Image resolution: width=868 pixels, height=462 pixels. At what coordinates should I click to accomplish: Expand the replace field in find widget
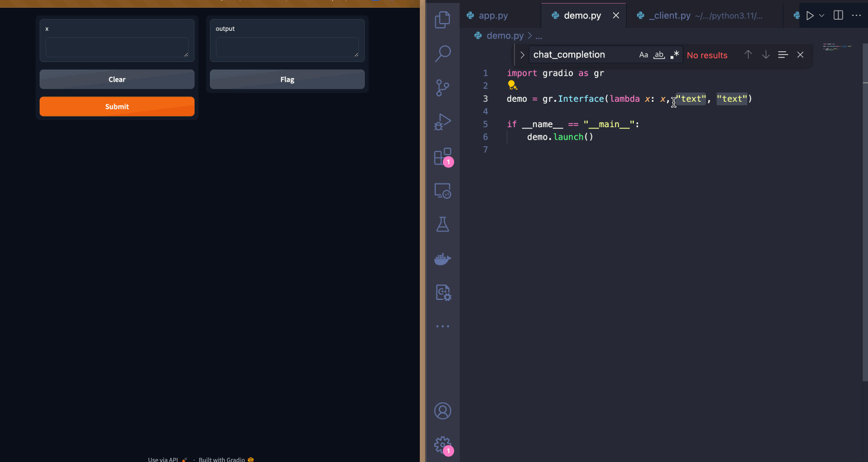pos(522,55)
